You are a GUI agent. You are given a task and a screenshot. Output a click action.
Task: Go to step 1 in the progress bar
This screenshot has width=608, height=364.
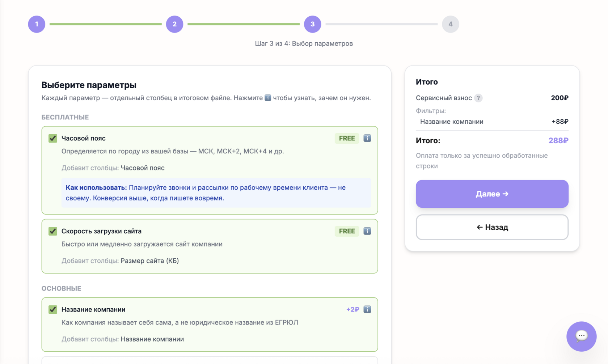point(37,24)
